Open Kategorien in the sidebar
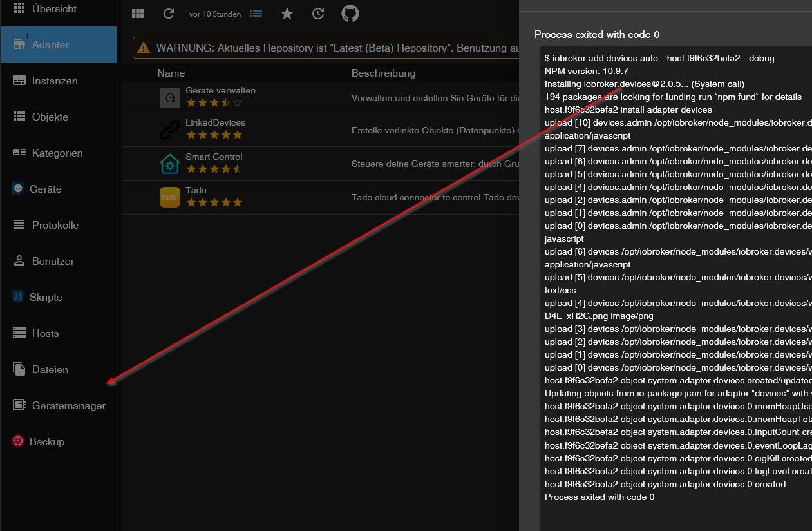The height and width of the screenshot is (531, 812). (x=59, y=153)
